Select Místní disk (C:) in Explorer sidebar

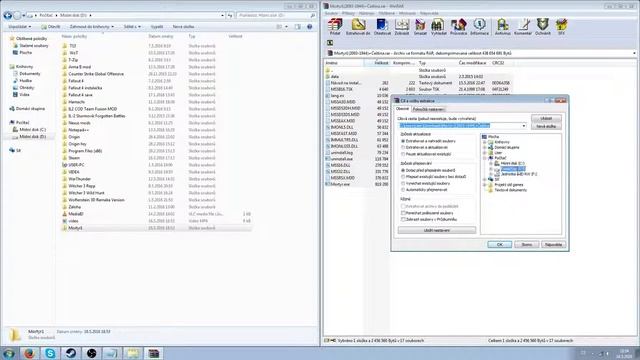tap(33, 129)
